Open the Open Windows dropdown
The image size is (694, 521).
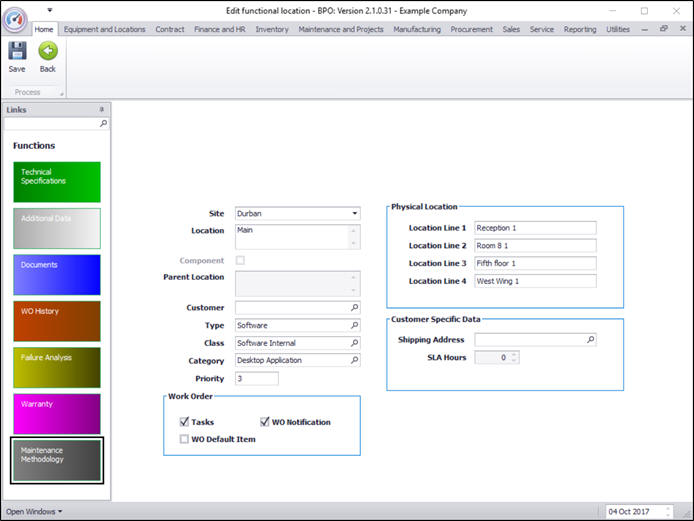tap(34, 512)
